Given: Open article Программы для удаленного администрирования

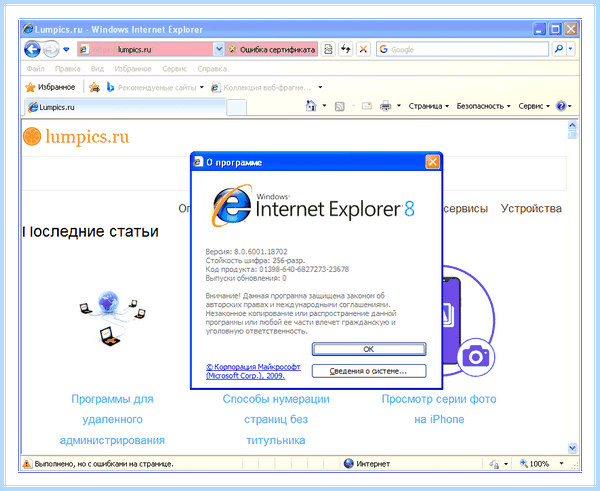Looking at the screenshot, I should point(112,420).
